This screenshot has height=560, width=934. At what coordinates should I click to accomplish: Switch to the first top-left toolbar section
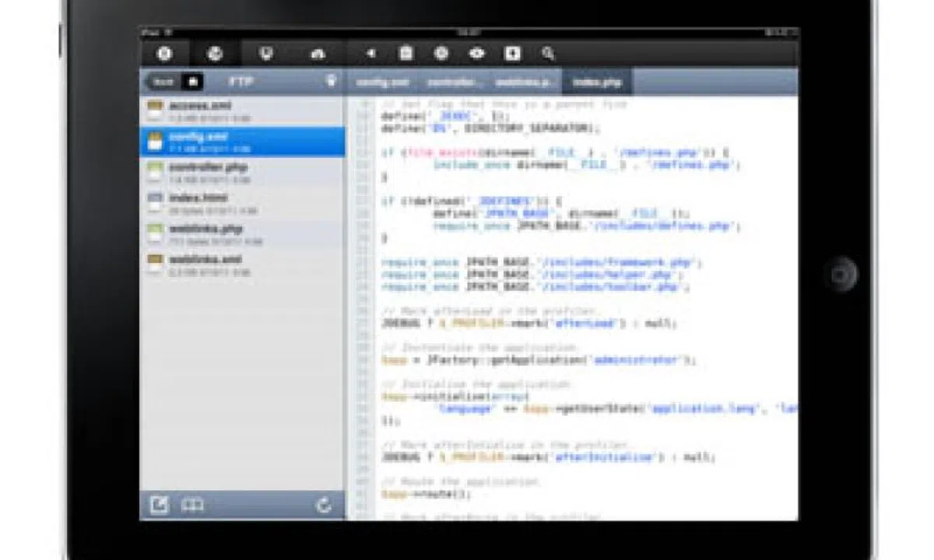coord(164,54)
